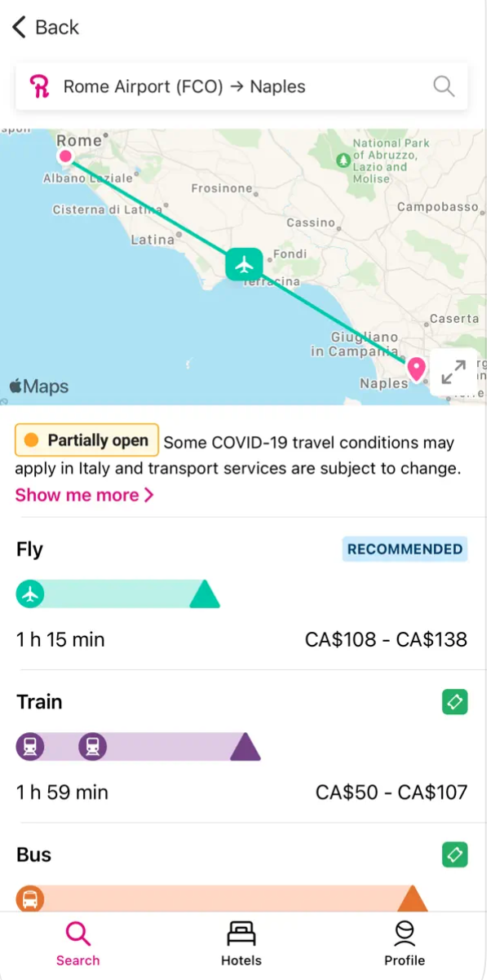The width and height of the screenshot is (491, 980).
Task: Tap the Partially open status badge
Action: (x=87, y=440)
